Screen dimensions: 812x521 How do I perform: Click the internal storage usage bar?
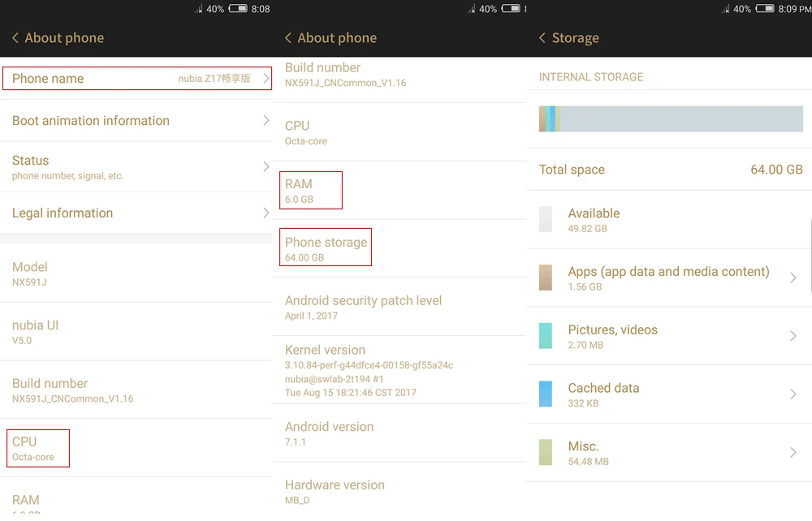[671, 118]
